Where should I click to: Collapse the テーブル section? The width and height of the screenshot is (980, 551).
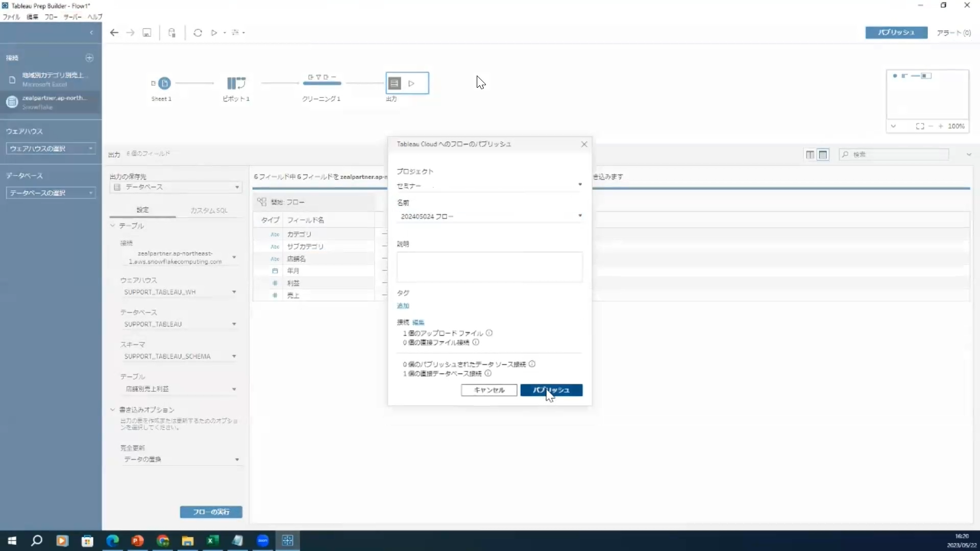coord(113,226)
